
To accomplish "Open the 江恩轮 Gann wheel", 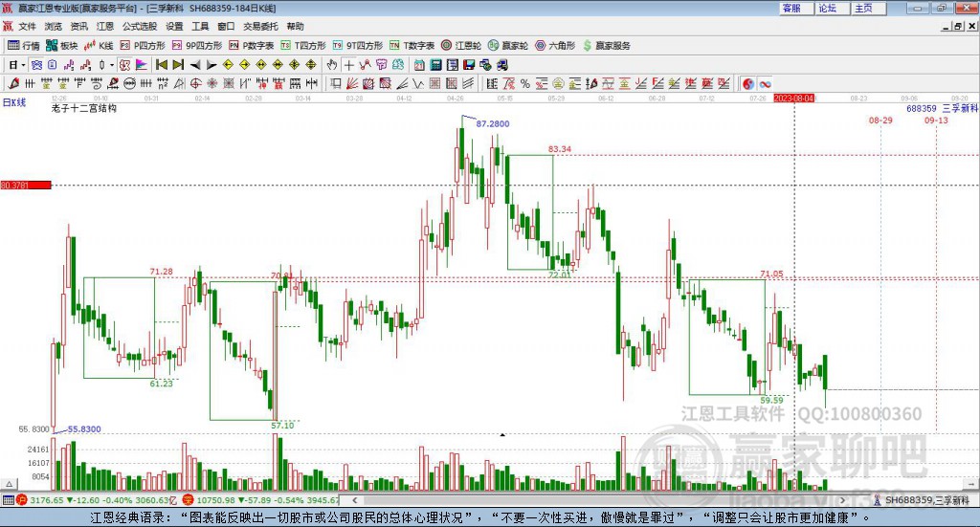I will (461, 46).
